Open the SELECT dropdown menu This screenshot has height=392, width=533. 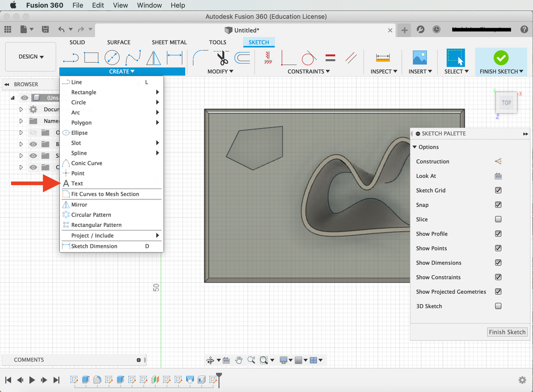[456, 71]
